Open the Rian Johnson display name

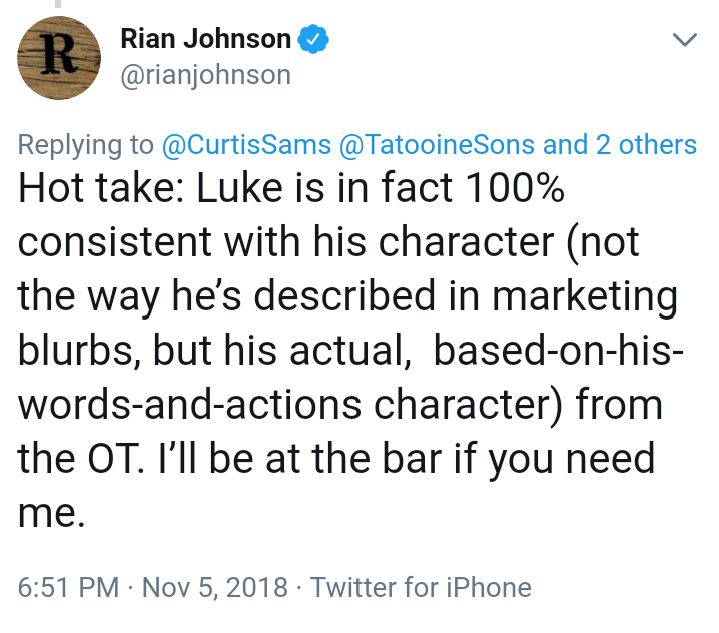coord(205,40)
